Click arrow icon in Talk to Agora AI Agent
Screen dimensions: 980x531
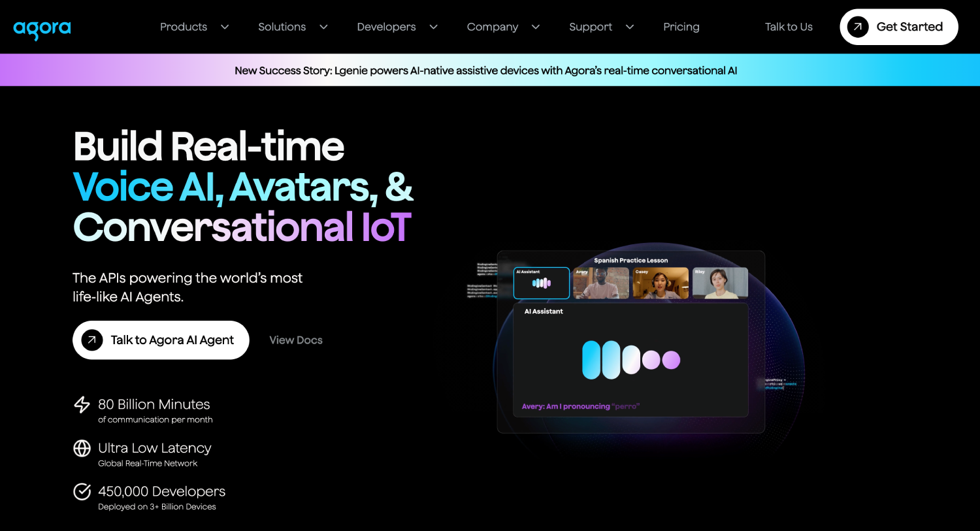coord(92,340)
